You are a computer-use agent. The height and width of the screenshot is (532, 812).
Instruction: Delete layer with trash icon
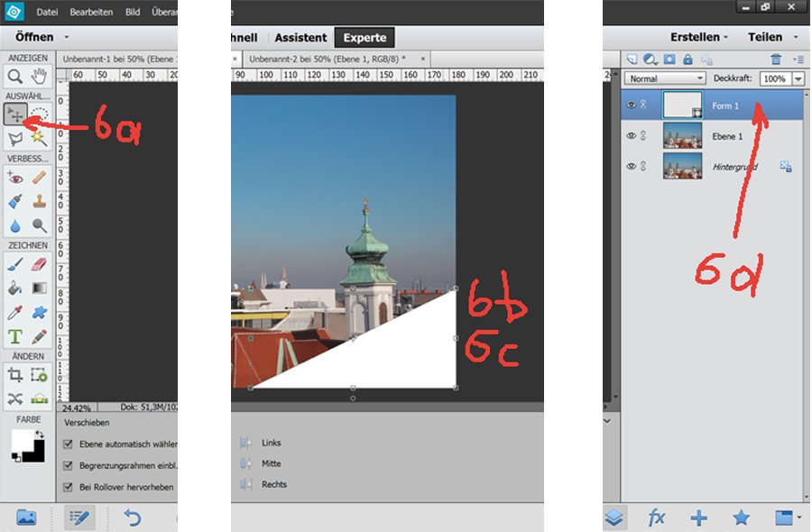point(775,60)
